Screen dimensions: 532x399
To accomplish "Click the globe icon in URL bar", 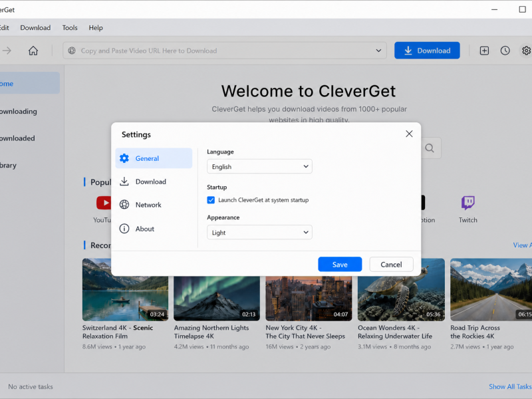I will [x=72, y=51].
